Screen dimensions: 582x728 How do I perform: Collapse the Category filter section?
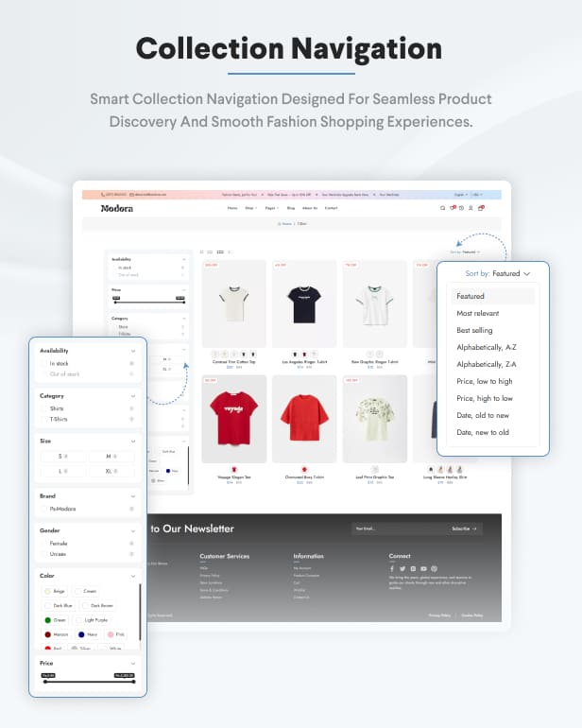(133, 396)
